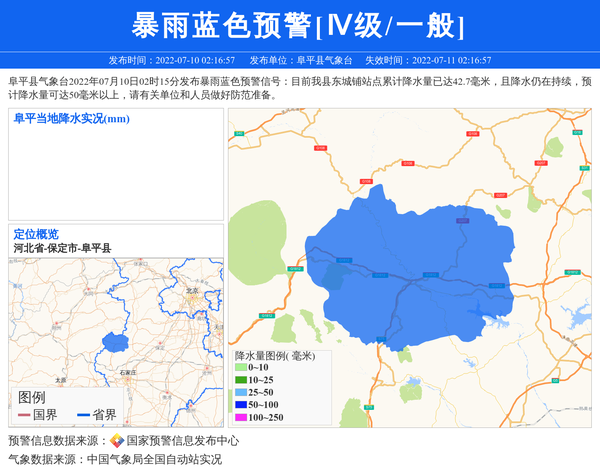Click the 国家预警信息发布中心 logo icon
This screenshot has width=600, height=471.
coord(117,441)
